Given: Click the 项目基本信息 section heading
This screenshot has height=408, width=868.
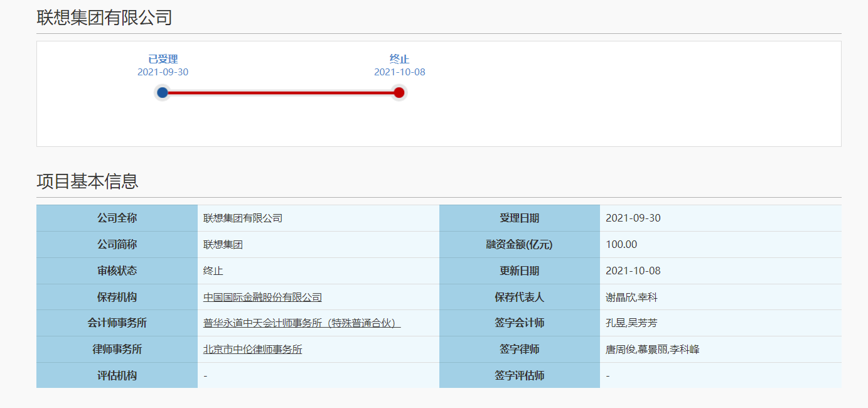Looking at the screenshot, I should click(x=87, y=181).
